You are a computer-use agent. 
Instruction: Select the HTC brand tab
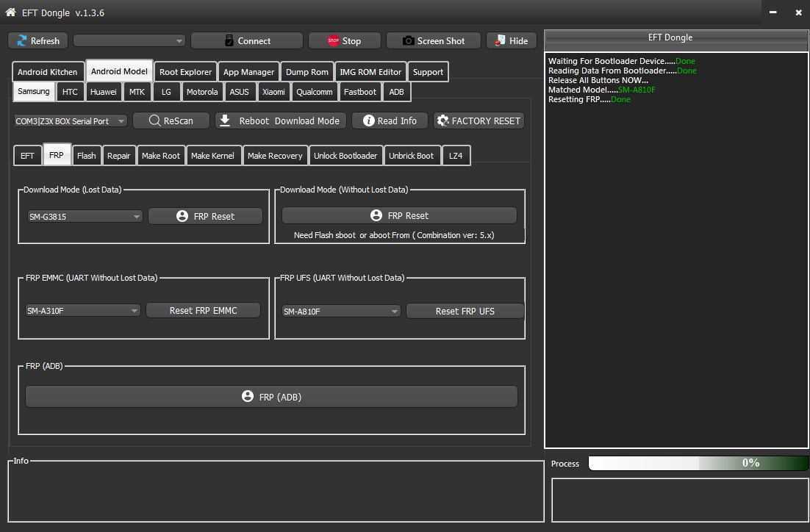coord(70,92)
